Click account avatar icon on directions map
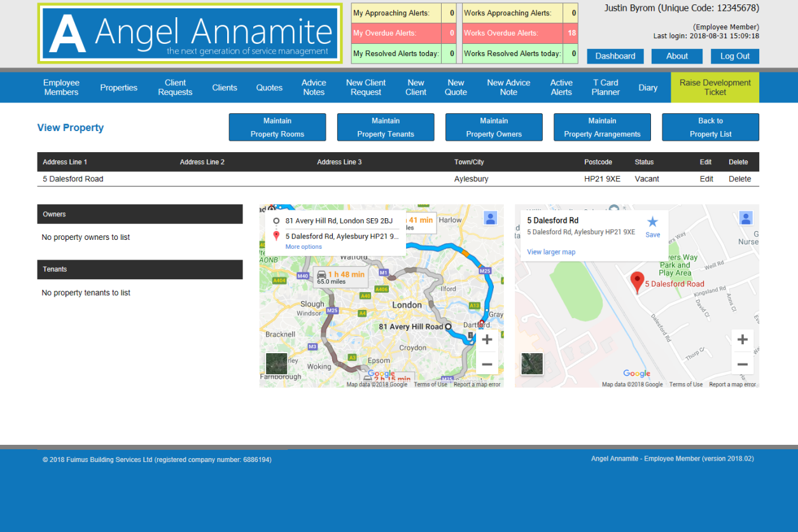Screen dimensions: 798x532 (490, 218)
